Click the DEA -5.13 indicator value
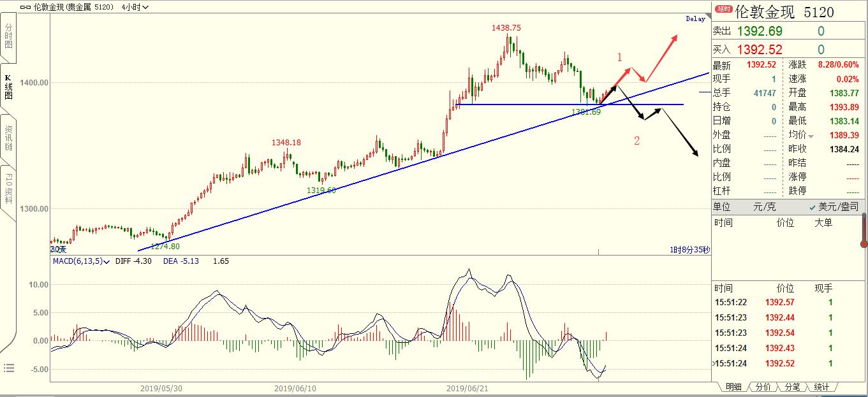 pos(181,261)
